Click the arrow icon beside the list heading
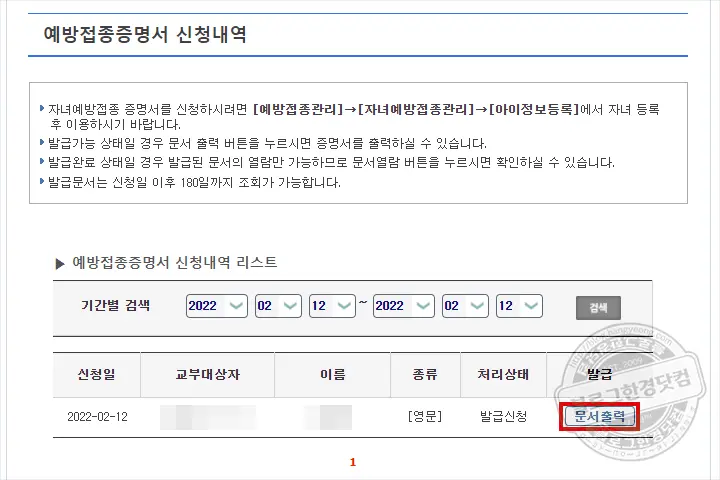Screen dimensions: 720x480 pos(60,264)
